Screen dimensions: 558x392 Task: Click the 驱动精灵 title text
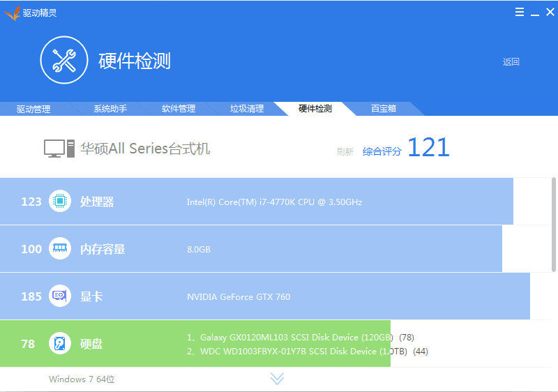(x=40, y=13)
